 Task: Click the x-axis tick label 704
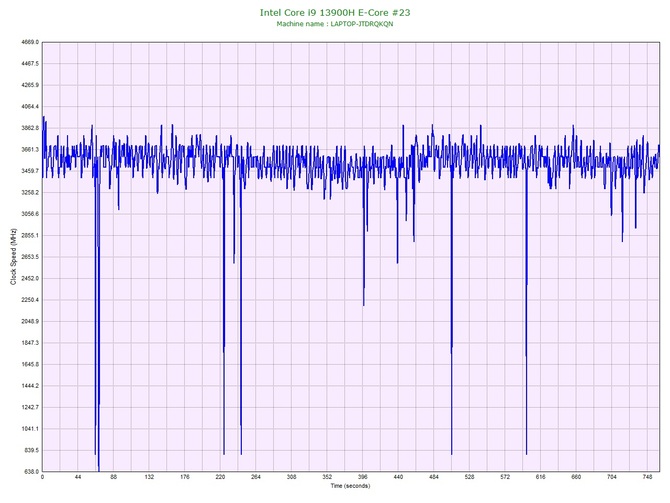[611, 477]
